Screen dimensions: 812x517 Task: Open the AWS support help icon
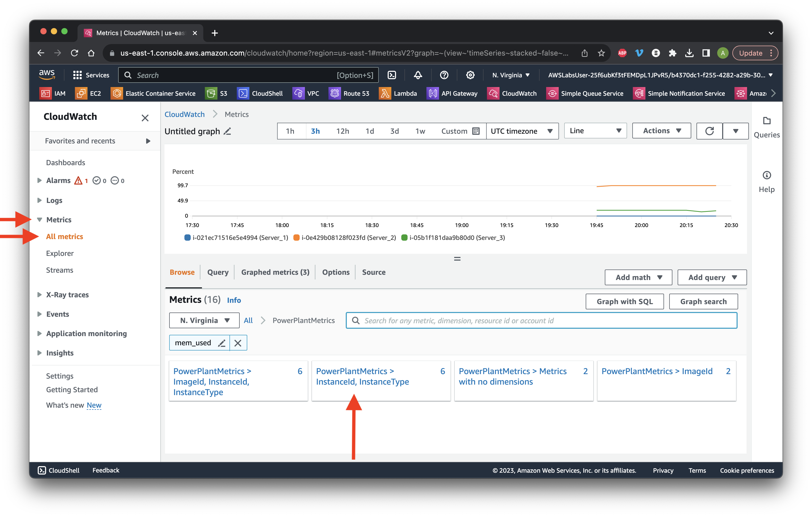[x=444, y=75]
